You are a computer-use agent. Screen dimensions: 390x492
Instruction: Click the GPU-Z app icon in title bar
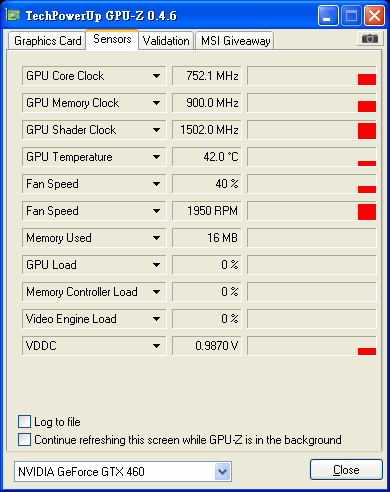click(x=13, y=15)
